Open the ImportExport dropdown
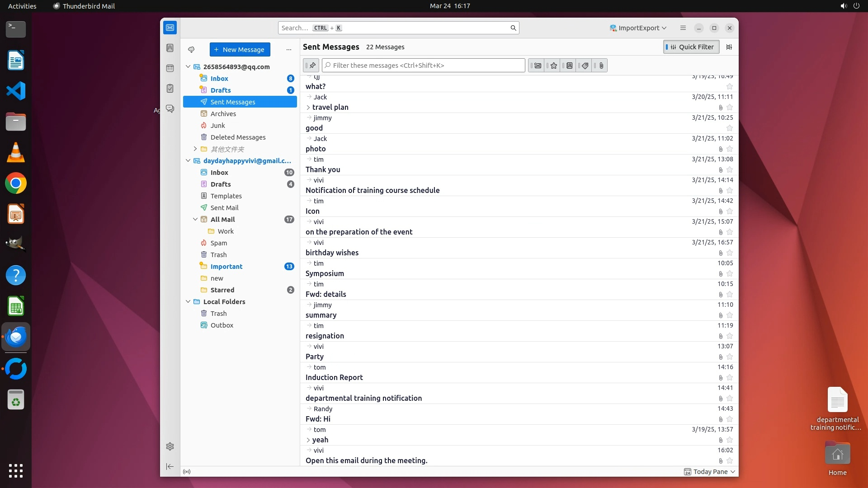The width and height of the screenshot is (868, 488). [x=638, y=28]
